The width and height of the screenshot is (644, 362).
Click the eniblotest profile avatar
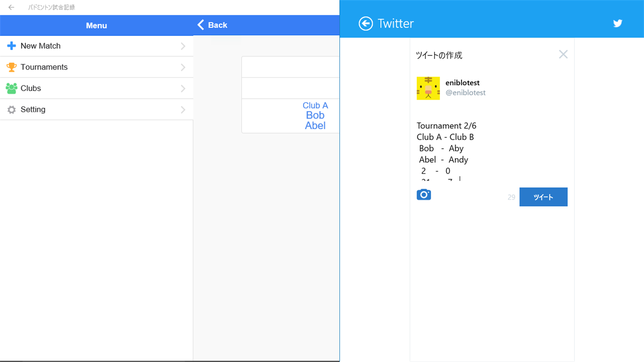428,88
